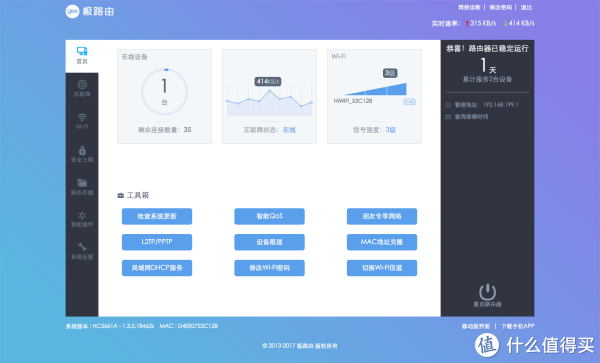Click the MAC地址克隆 button
The height and width of the screenshot is (363, 600).
click(382, 242)
